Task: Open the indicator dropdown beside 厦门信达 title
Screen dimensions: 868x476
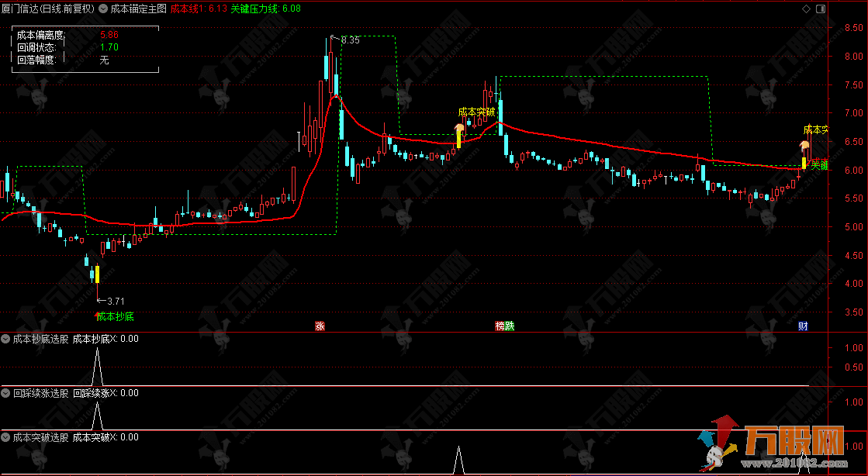Action: point(103,9)
